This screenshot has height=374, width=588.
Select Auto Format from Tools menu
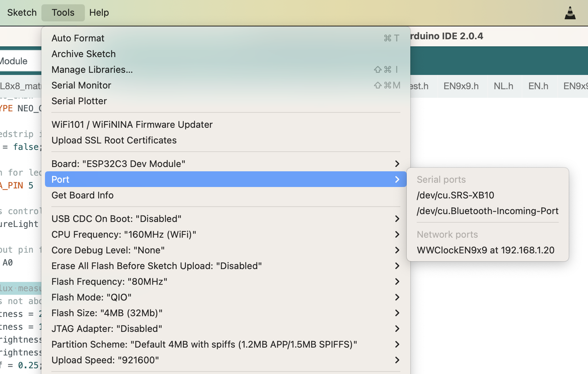point(78,38)
